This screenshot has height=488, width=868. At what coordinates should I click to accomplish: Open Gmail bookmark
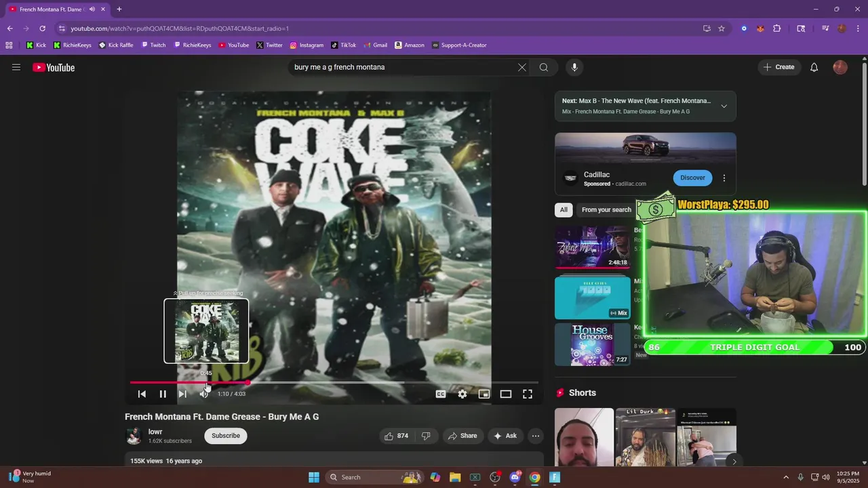tap(375, 45)
